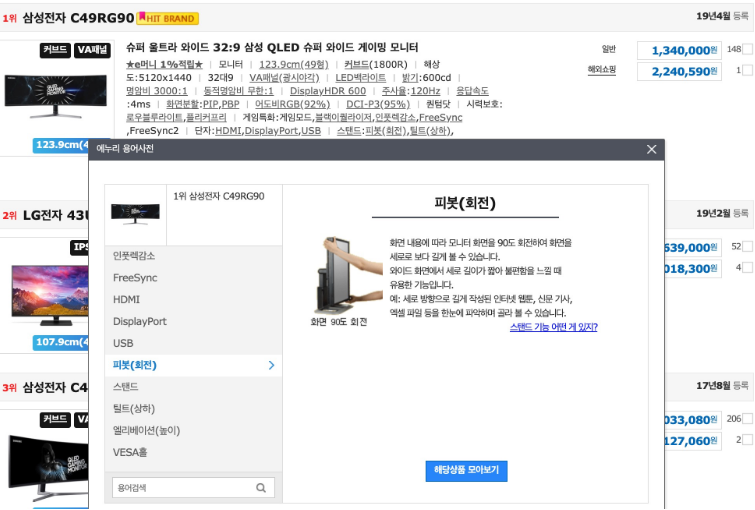Click 해당상품 모아보기 button
Screen dimensions: 755x510
(x=466, y=471)
